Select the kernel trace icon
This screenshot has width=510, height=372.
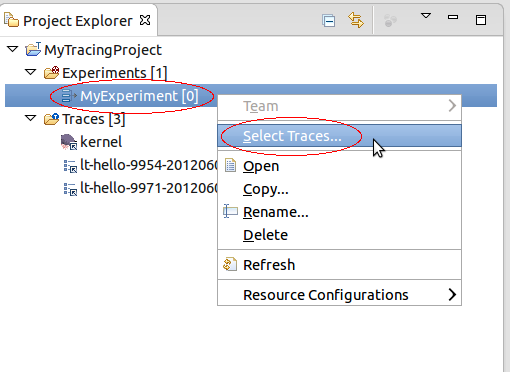click(69, 142)
